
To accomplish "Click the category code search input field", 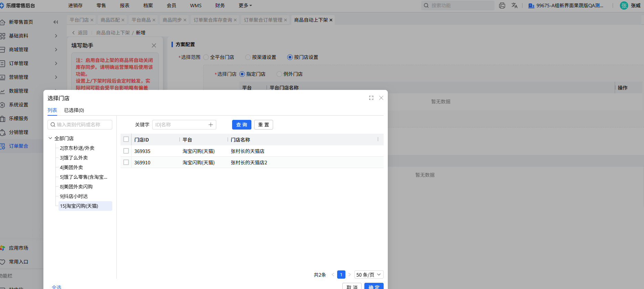I will [83, 125].
